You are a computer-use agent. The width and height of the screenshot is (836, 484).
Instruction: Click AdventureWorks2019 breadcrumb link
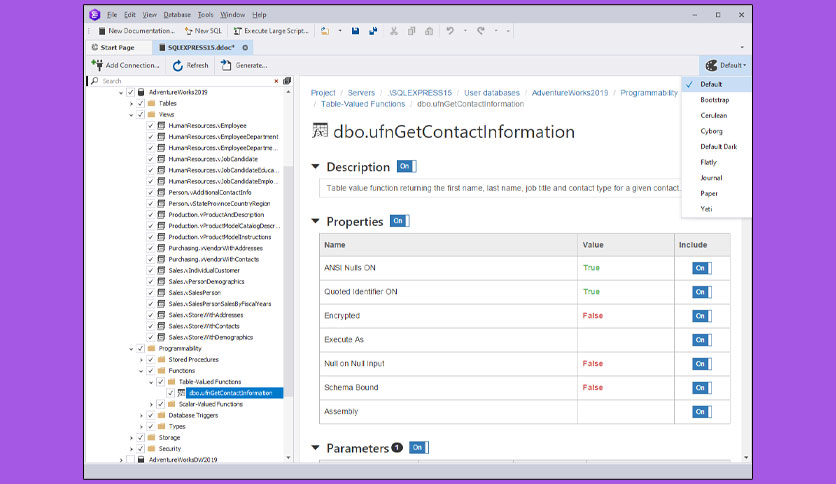point(569,93)
